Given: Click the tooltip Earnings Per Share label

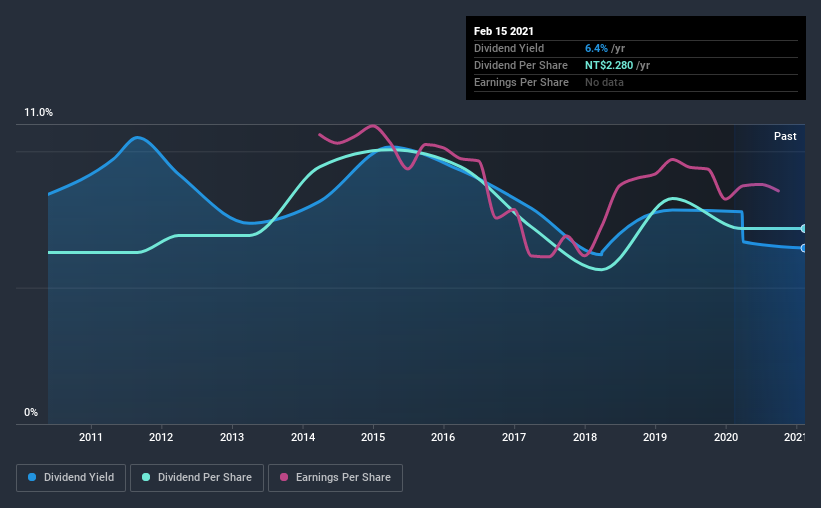Looking at the screenshot, I should 522,82.
